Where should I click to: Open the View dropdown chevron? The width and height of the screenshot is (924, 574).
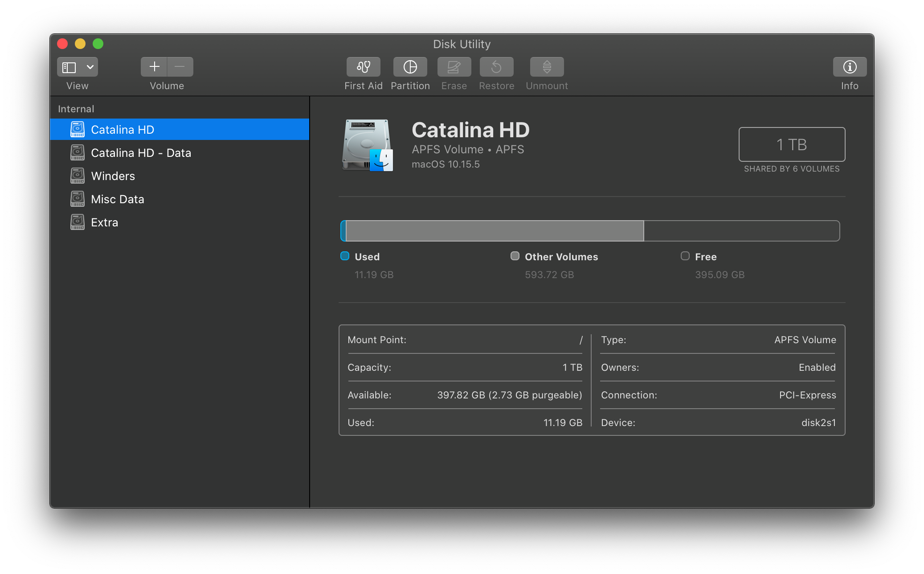click(x=90, y=67)
